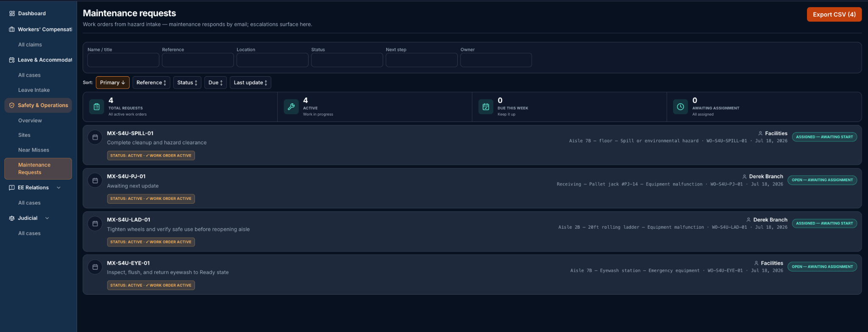Go to Safety Overview page
This screenshot has height=332, width=868.
(x=30, y=121)
